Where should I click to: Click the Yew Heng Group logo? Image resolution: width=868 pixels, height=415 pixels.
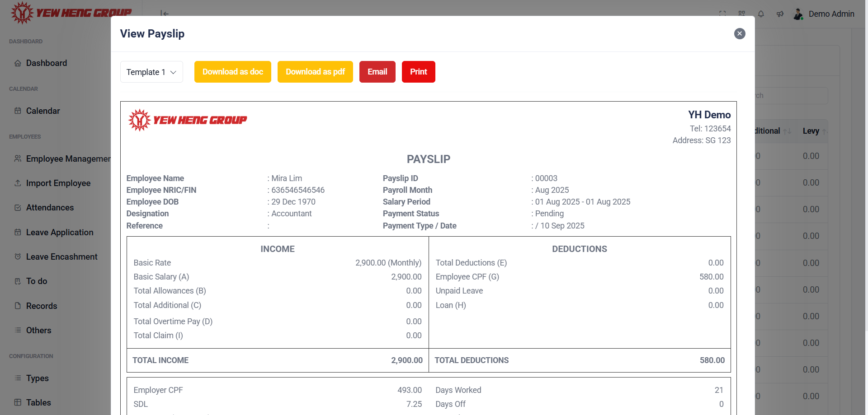point(70,13)
